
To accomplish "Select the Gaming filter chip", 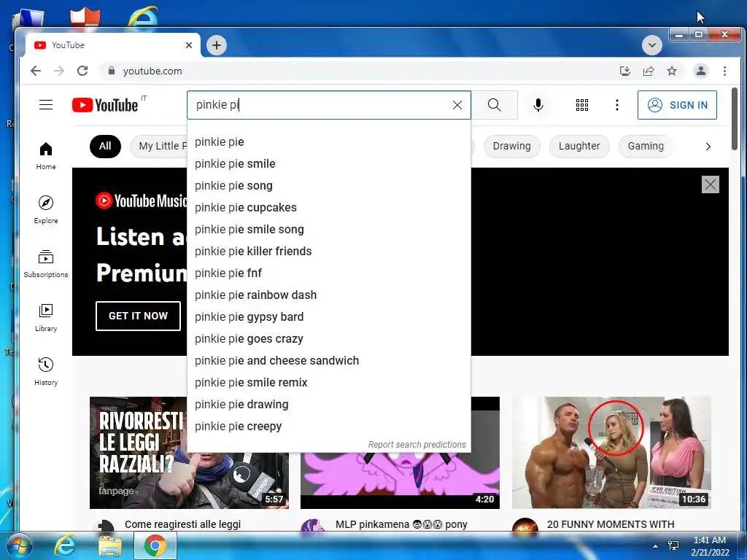I will coord(646,146).
